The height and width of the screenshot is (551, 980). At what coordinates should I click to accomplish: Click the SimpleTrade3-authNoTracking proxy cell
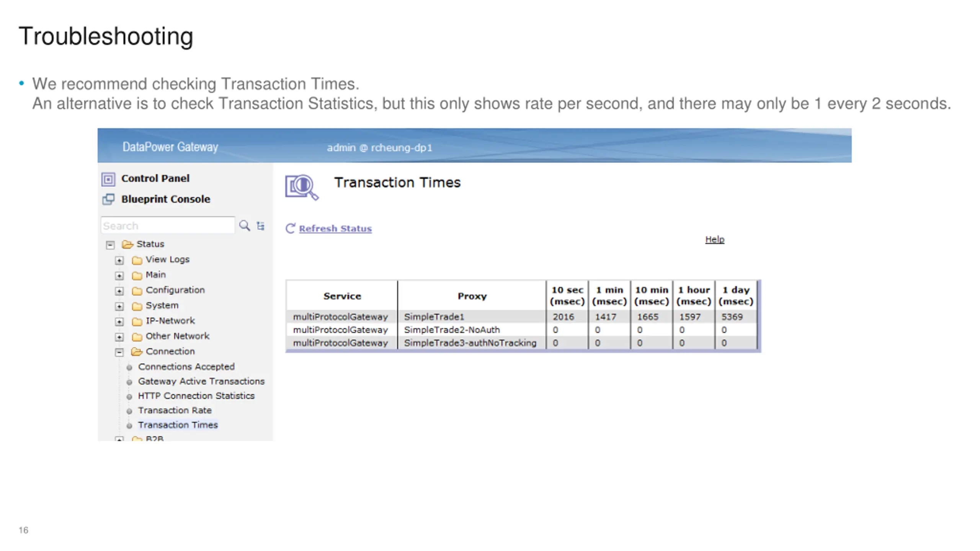pyautogui.click(x=472, y=343)
